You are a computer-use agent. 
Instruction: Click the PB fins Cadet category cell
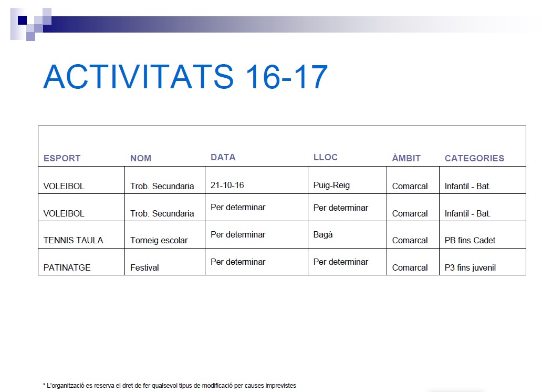pyautogui.click(x=470, y=240)
